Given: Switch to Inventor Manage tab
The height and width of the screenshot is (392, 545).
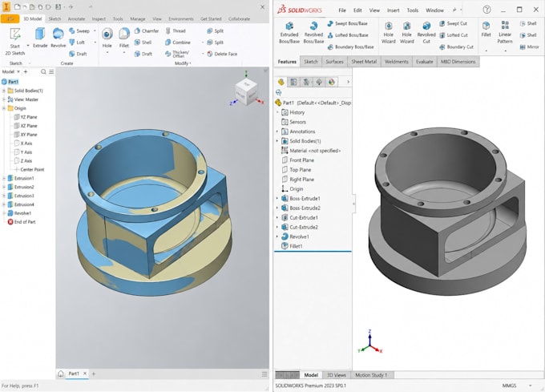Looking at the screenshot, I should point(138,18).
